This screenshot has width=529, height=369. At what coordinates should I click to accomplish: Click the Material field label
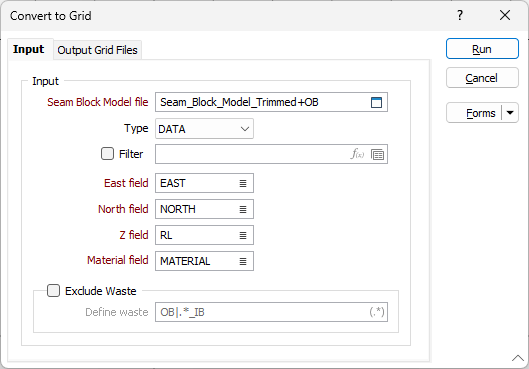(x=118, y=260)
